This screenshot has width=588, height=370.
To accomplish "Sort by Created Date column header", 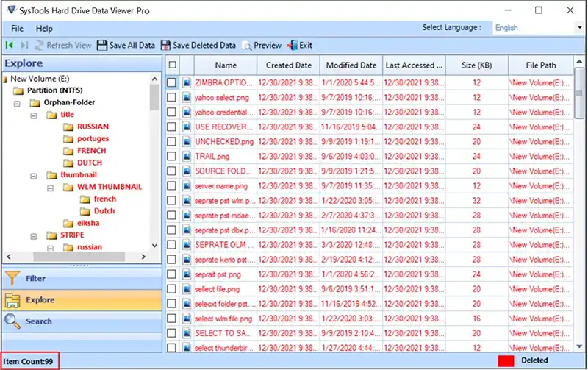I will coord(289,65).
